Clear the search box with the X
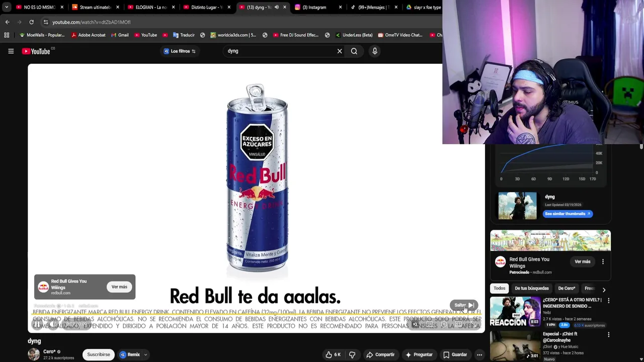Viewport: 644px width, 362px height. coord(340,51)
